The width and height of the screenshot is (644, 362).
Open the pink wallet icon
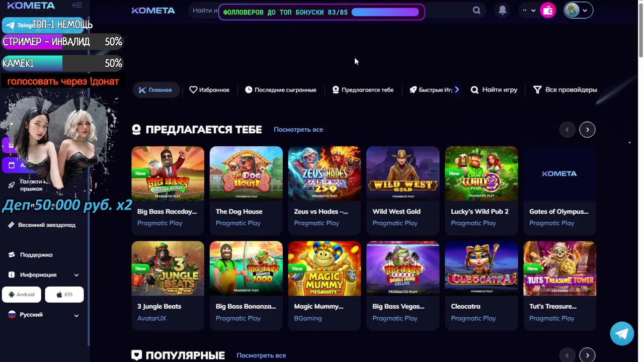point(548,10)
